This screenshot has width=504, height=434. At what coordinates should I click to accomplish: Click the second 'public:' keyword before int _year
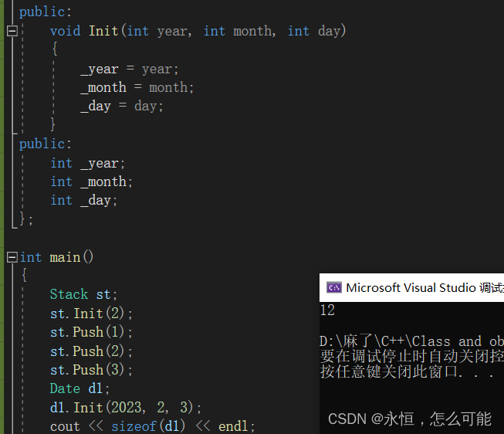46,144
